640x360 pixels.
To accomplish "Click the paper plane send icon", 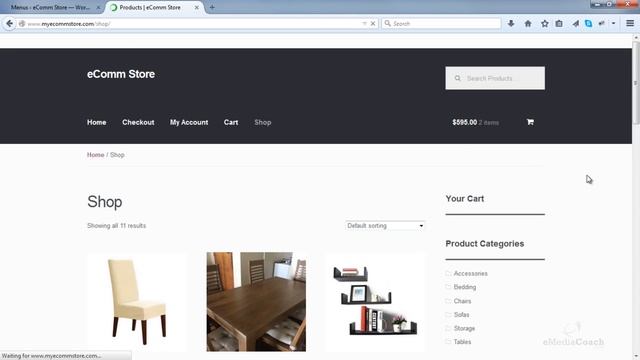I will pos(576,24).
